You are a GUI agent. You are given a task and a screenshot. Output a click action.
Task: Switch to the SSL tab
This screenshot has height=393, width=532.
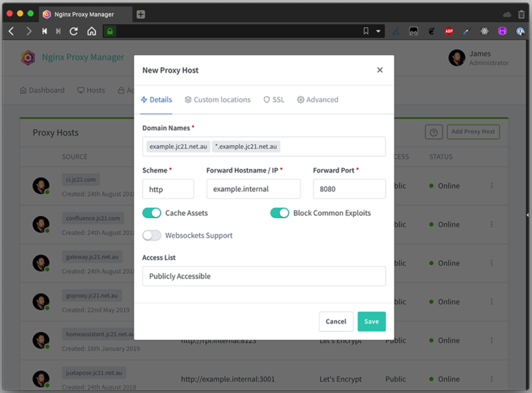tap(274, 99)
